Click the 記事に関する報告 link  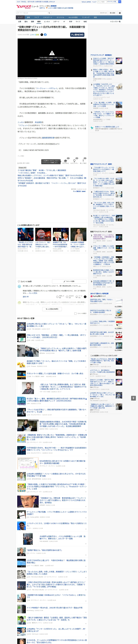click(24, 163)
